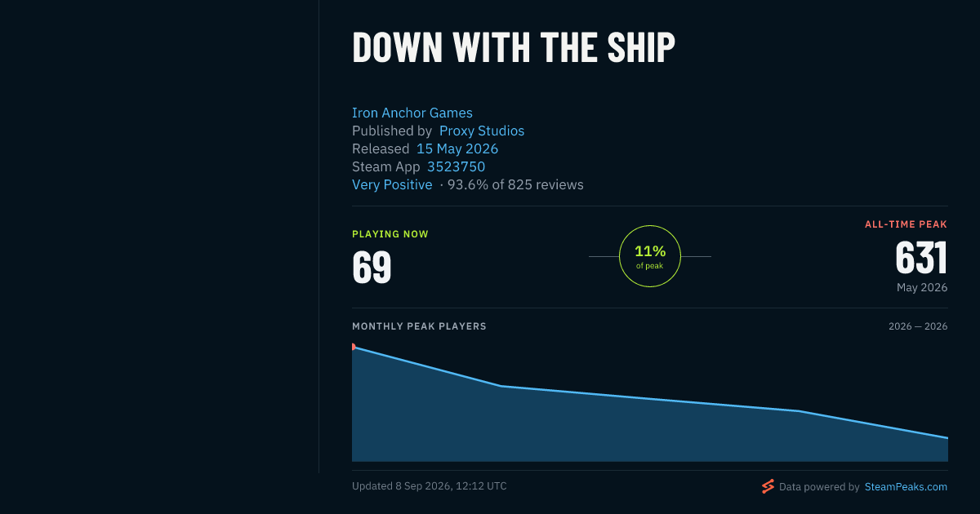Click the 15 May 2026 release date
The height and width of the screenshot is (514, 980).
click(457, 148)
